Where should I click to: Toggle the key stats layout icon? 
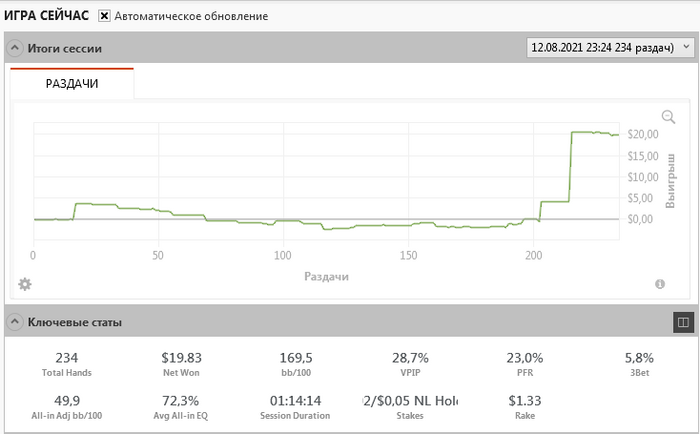(683, 322)
